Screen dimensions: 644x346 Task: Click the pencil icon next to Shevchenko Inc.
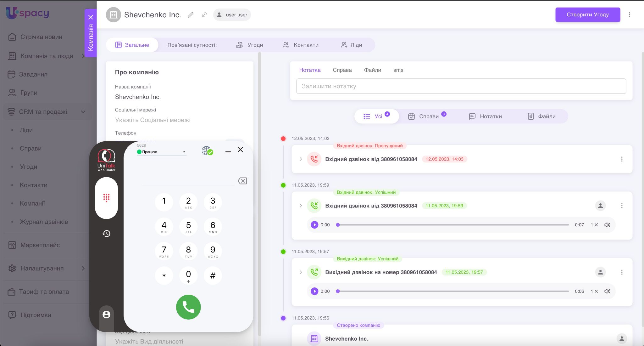click(191, 15)
